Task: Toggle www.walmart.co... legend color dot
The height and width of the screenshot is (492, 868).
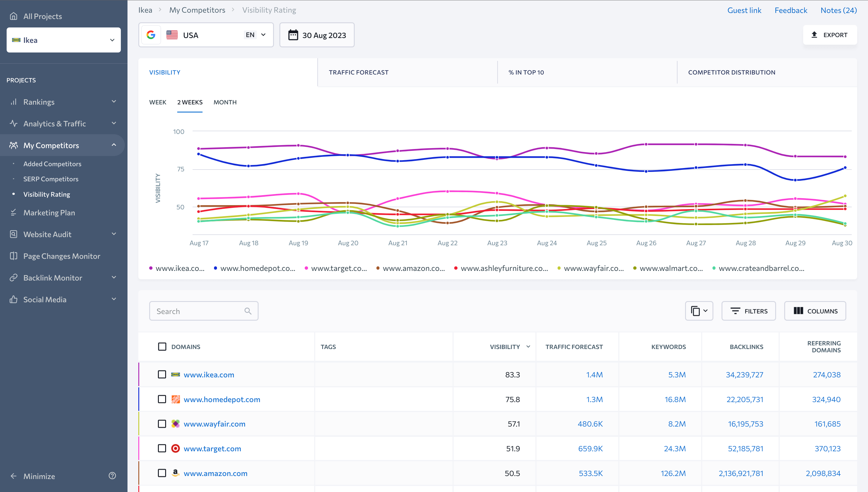Action: [x=635, y=268]
